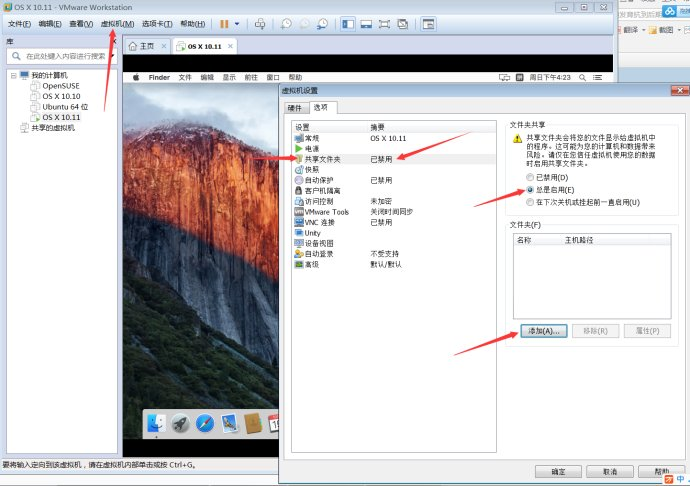The width and height of the screenshot is (690, 486).
Task: Click the pause virtual machine icon
Action: (x=224, y=24)
